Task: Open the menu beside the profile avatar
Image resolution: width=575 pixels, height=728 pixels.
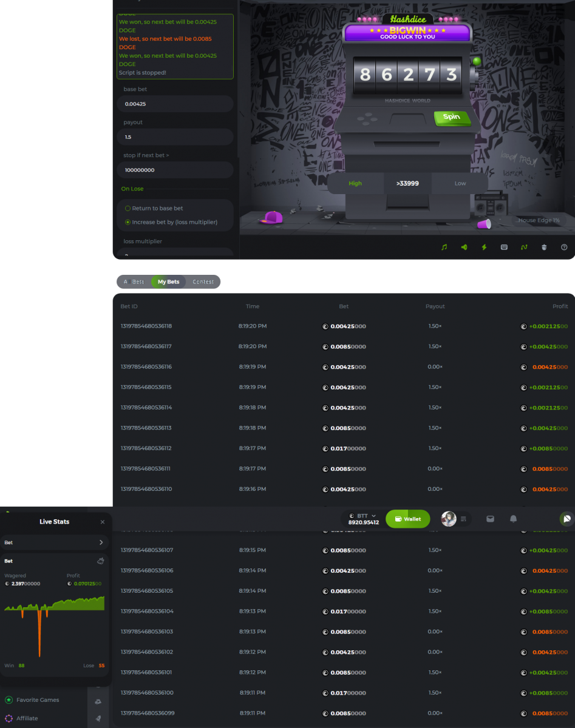Action: point(463,519)
